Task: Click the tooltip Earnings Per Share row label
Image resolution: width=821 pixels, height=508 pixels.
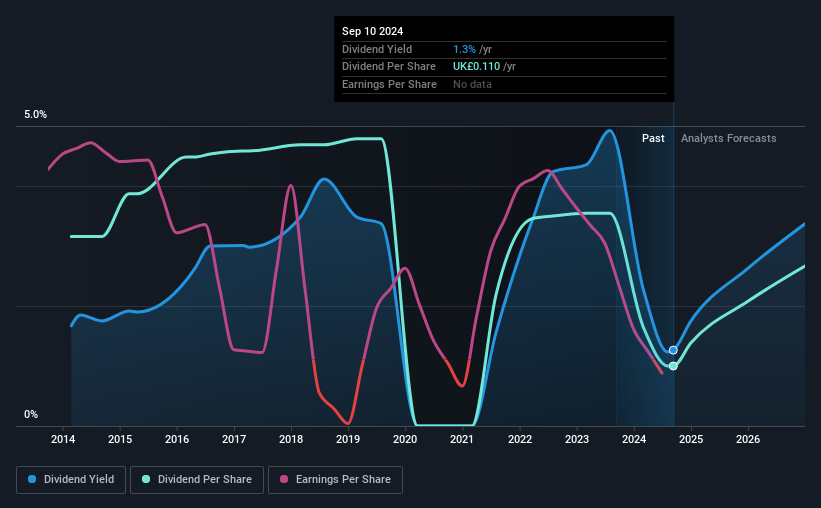Action: click(390, 84)
